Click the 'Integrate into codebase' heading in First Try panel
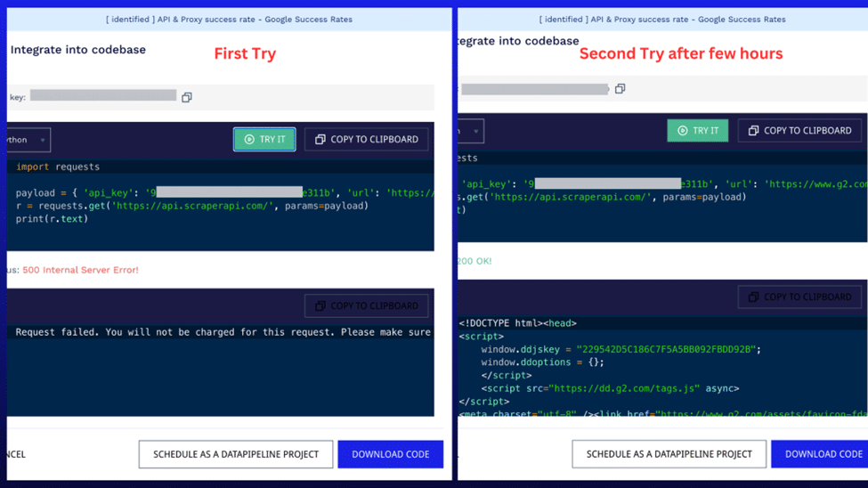Viewport: 868px width, 488px height. (78, 50)
